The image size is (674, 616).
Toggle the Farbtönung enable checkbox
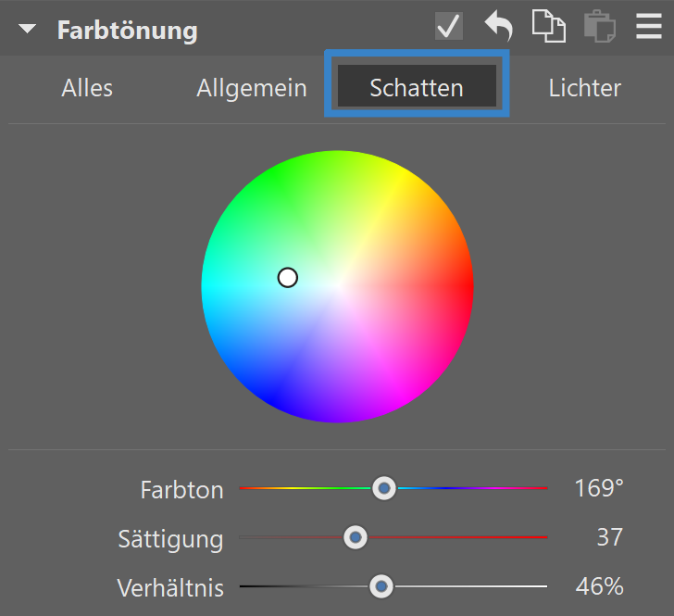tap(449, 27)
